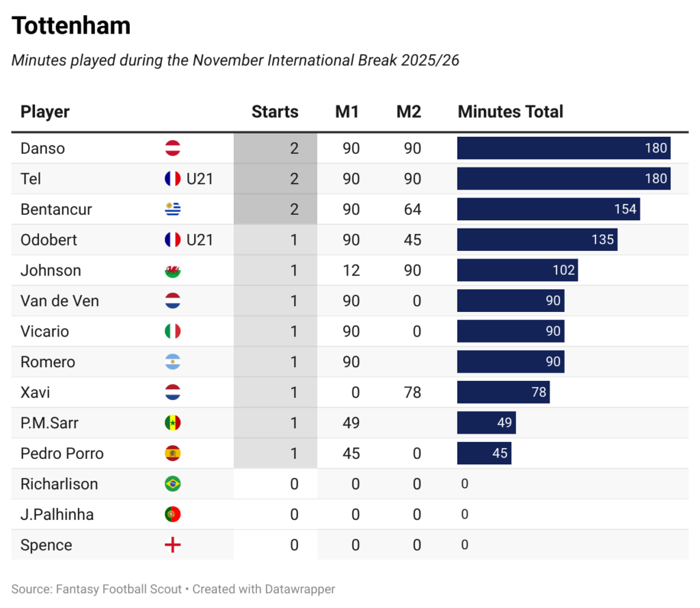Click Argentina flag beside Romero
700x608 pixels.
(172, 362)
